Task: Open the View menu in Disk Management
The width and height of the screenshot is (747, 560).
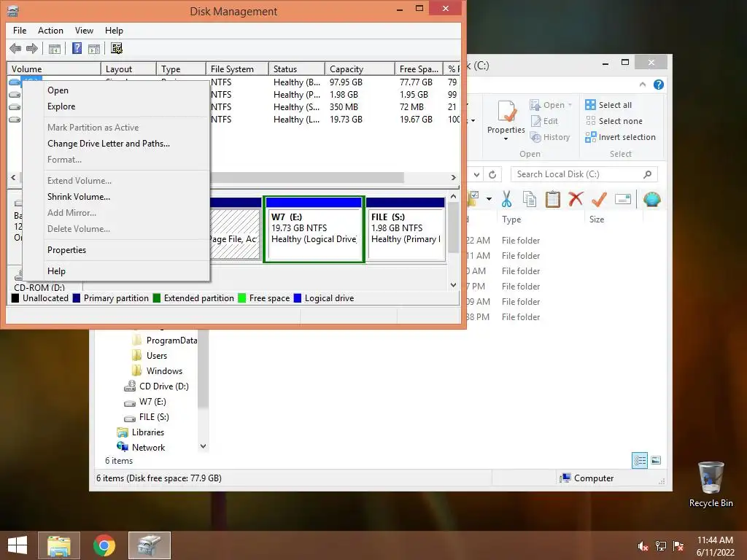Action: (x=84, y=31)
